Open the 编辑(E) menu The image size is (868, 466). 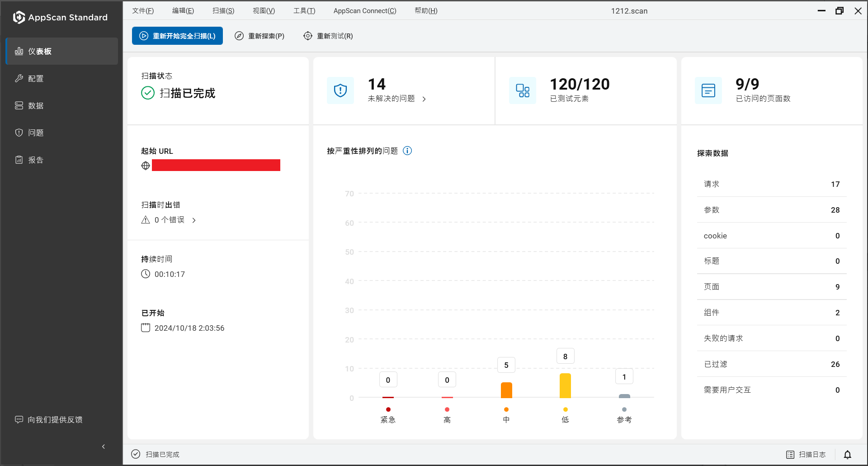pos(183,11)
